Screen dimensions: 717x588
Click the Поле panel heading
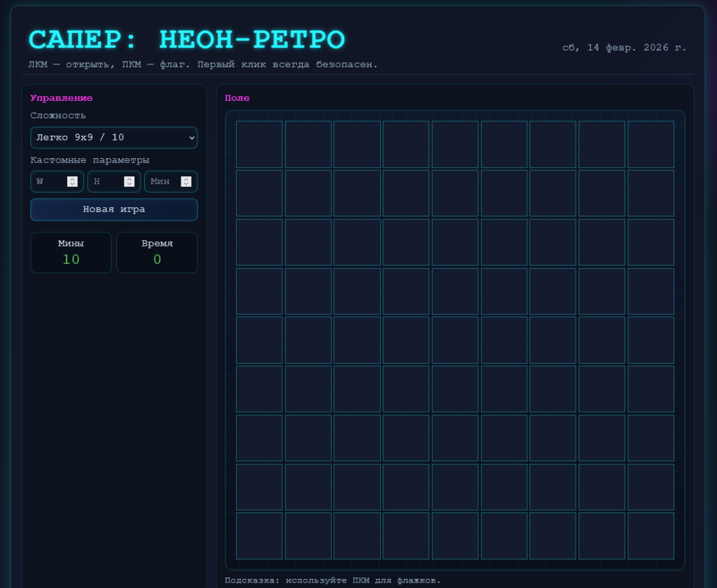coord(237,98)
